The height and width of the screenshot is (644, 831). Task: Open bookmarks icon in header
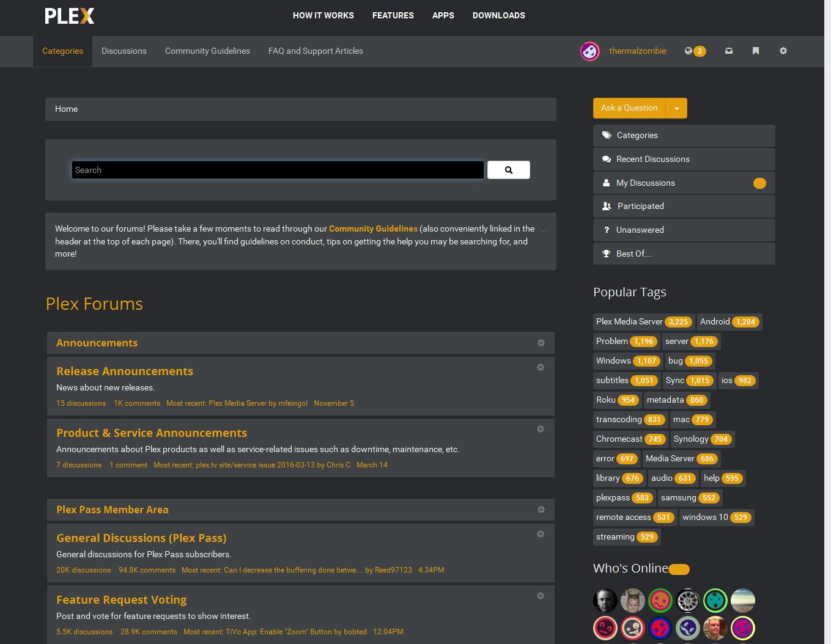coord(756,51)
